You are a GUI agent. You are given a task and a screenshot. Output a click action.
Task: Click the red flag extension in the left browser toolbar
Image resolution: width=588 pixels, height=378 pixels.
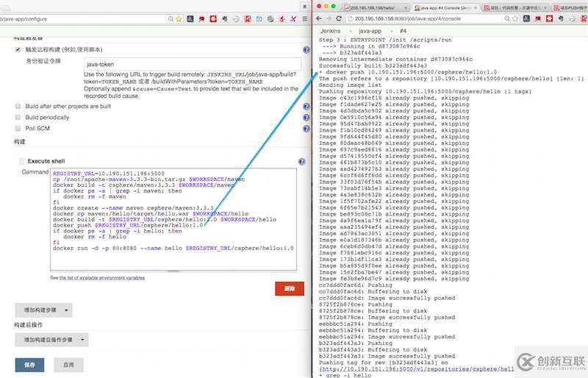(201, 19)
